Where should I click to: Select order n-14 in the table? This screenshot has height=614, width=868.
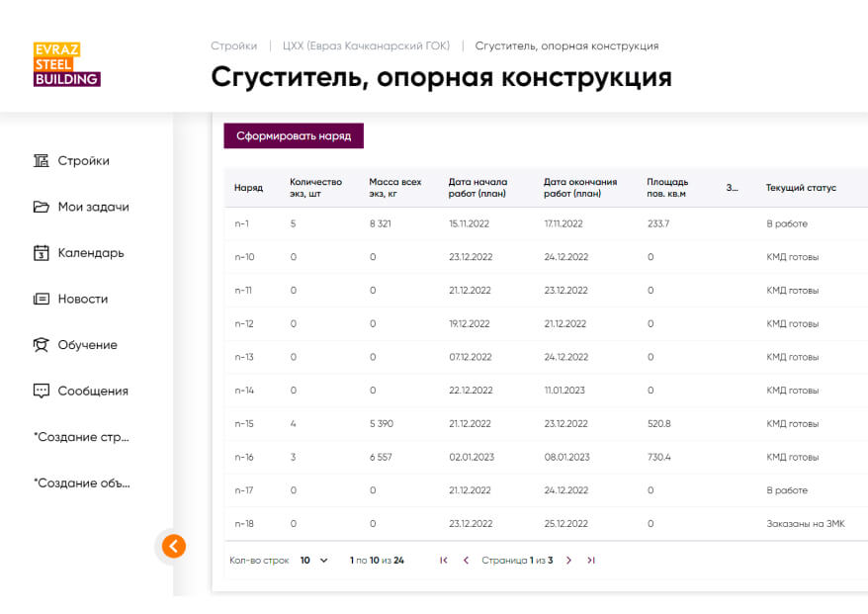coord(244,391)
